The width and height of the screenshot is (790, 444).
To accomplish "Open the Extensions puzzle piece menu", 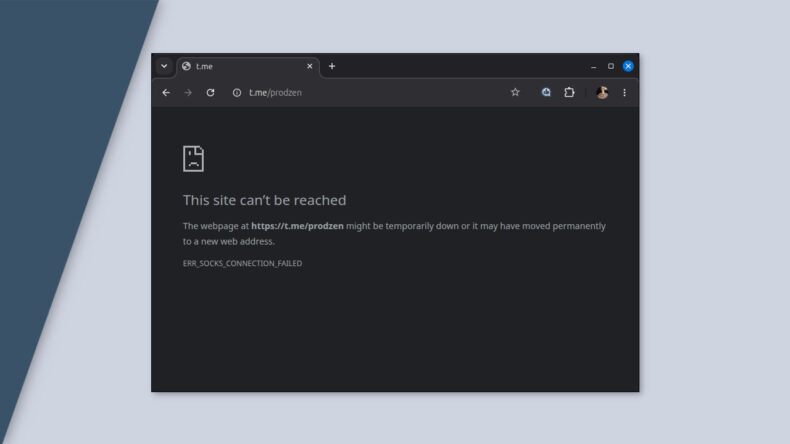I will click(569, 92).
